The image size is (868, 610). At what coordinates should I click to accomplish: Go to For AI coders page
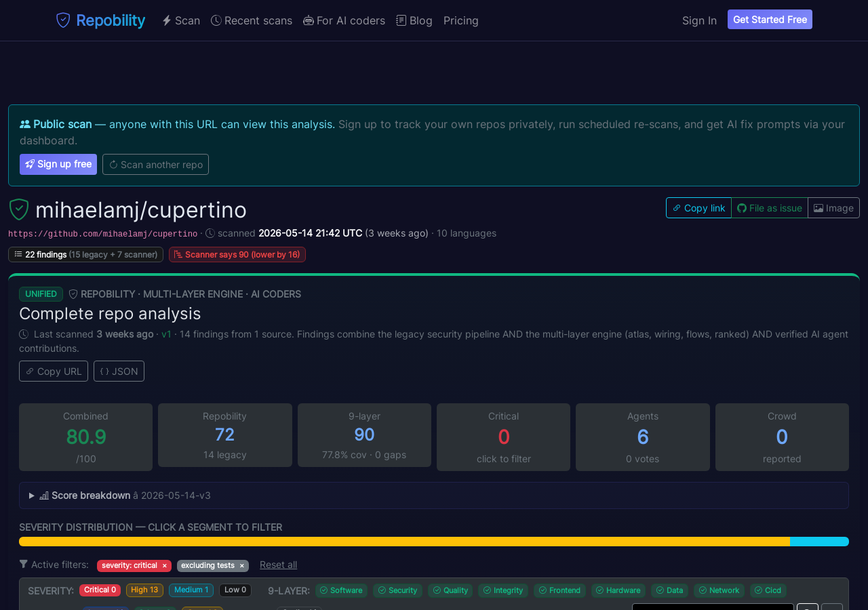coord(344,20)
